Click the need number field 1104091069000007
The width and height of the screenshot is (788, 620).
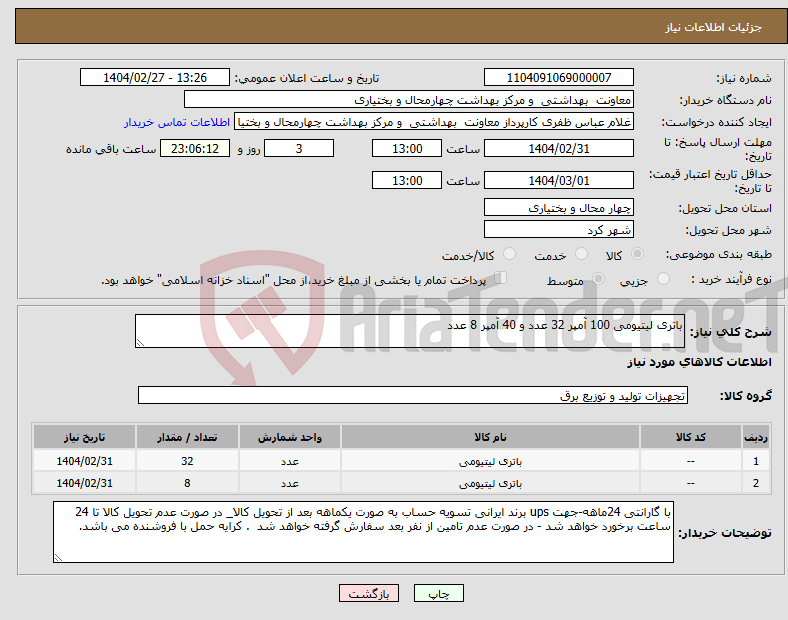559,78
